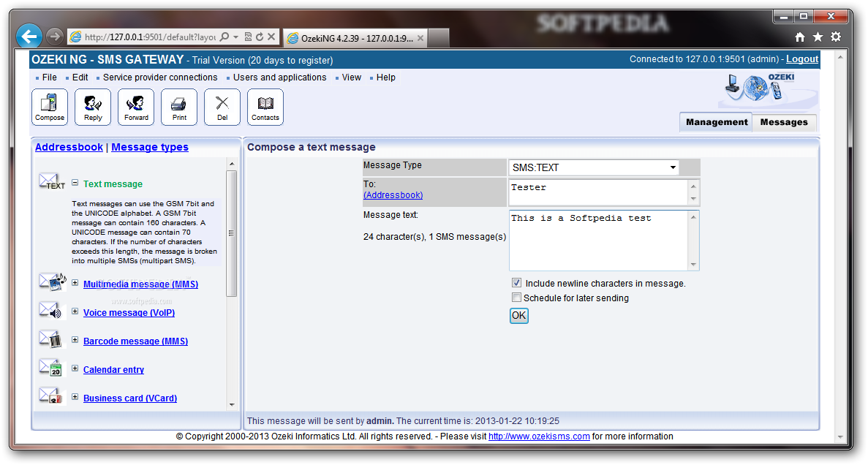Click the Business card envelope icon

click(50, 396)
